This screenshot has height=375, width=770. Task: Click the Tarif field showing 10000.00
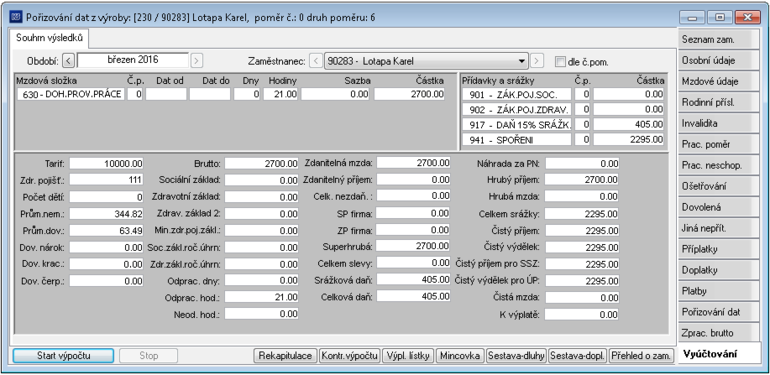(x=107, y=163)
